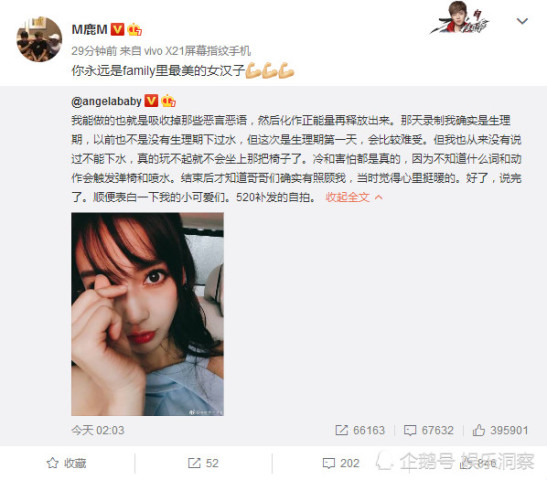Open M鹿M profile avatar

click(39, 39)
